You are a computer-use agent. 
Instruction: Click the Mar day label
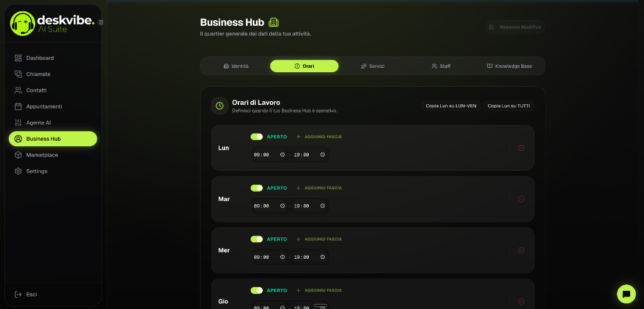[x=224, y=199]
